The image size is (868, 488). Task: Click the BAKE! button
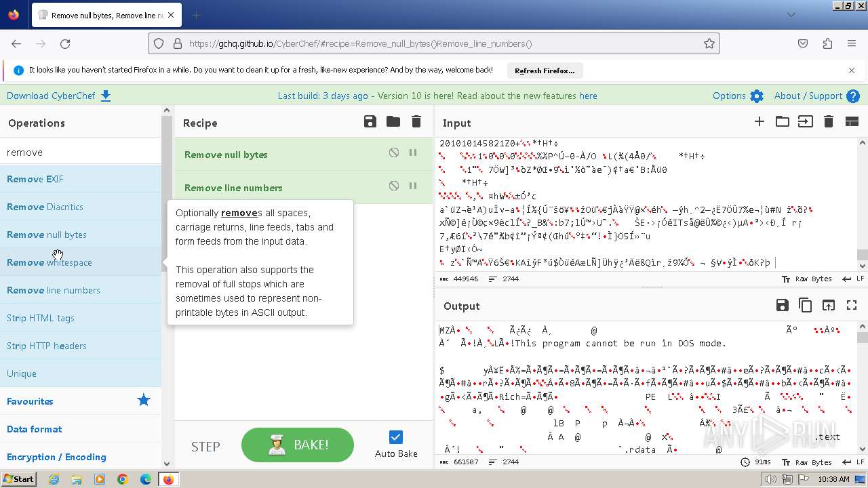coord(298,445)
